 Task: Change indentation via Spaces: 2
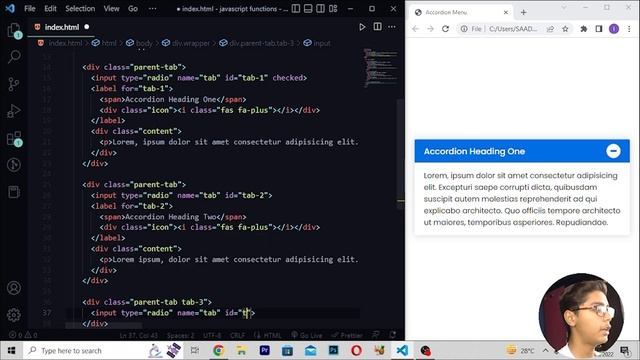click(180, 335)
